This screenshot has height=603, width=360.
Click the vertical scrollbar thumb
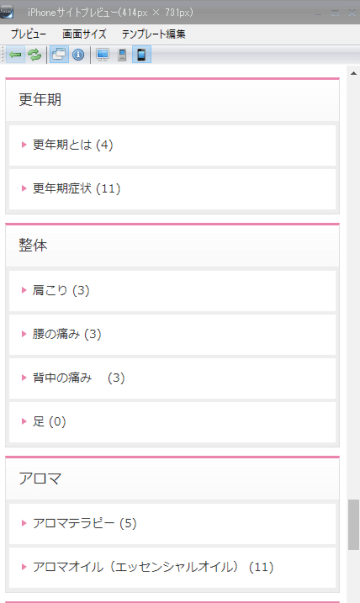(x=353, y=525)
